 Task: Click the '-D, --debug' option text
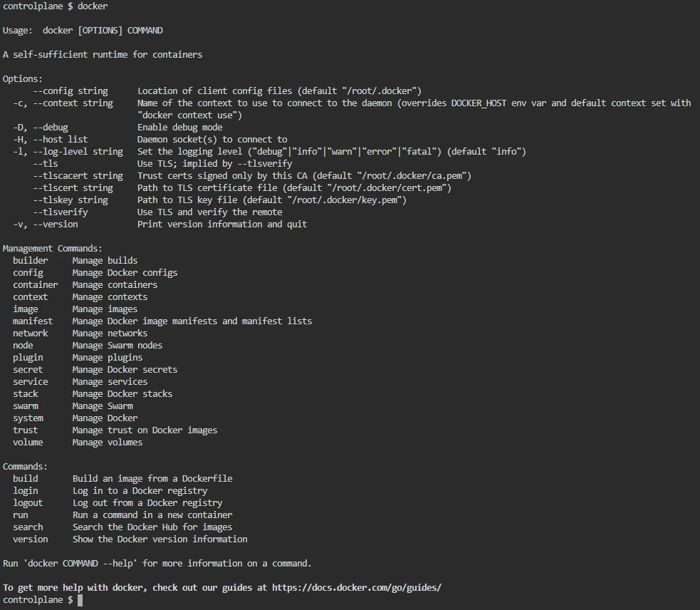point(41,128)
